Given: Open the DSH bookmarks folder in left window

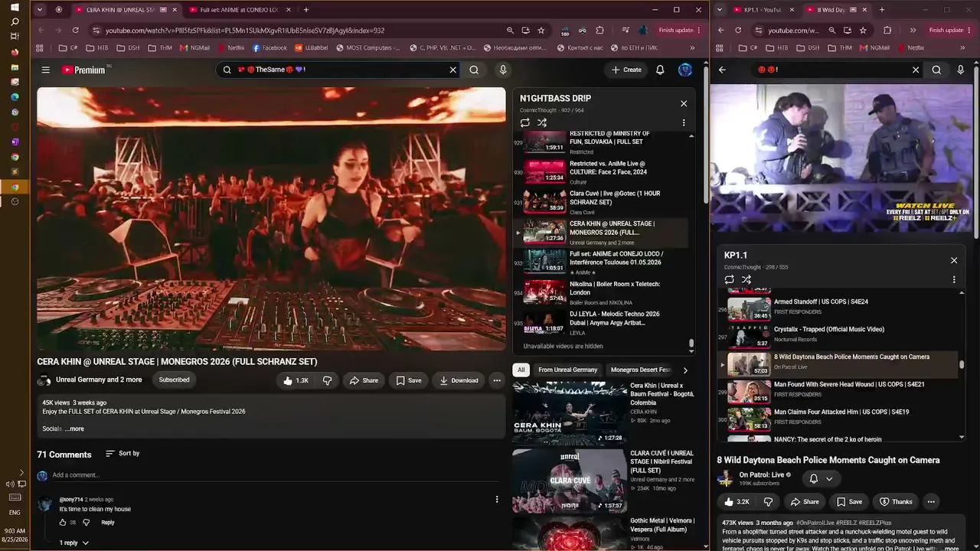Looking at the screenshot, I should (128, 47).
